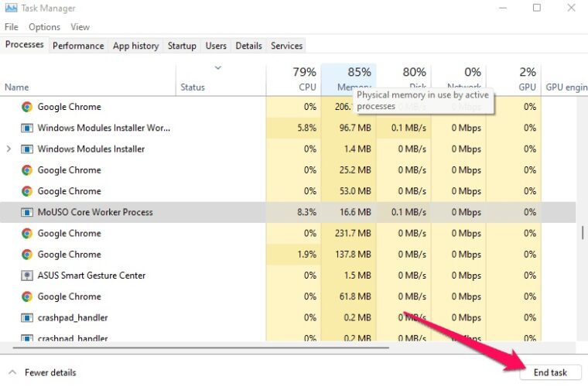Screen dimensions: 588x387
Task: Click the 231.7 MB memory value
Action: pyautogui.click(x=353, y=233)
